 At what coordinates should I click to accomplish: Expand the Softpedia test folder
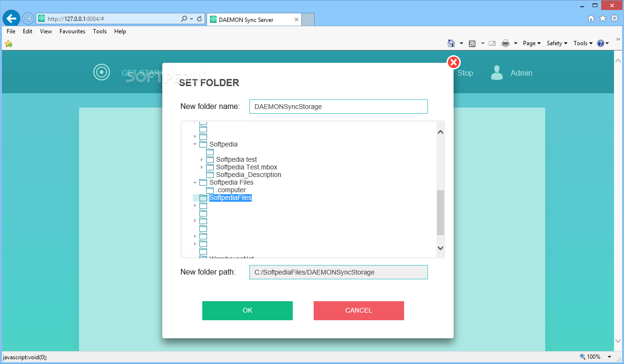pyautogui.click(x=202, y=159)
